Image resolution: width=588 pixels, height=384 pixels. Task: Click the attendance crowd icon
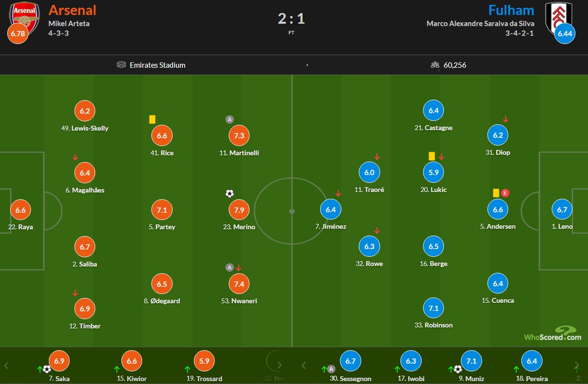(x=435, y=65)
